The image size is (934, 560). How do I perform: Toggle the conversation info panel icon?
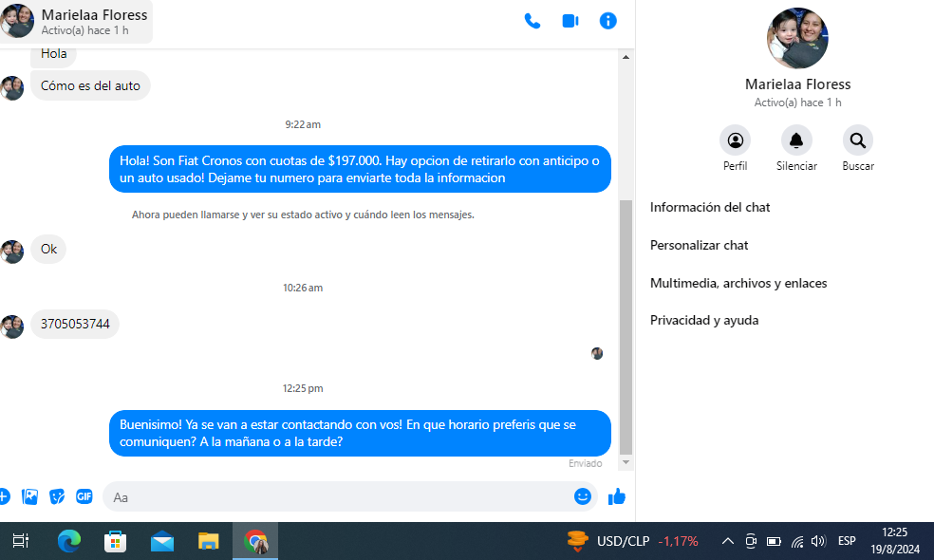(607, 22)
